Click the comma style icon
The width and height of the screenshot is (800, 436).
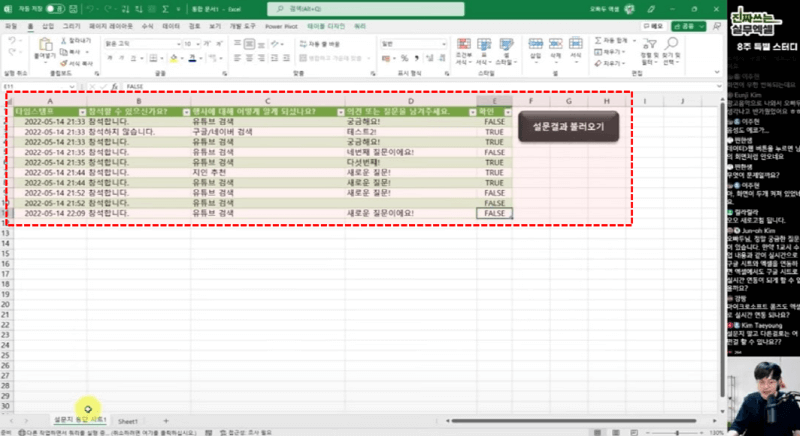click(416, 59)
